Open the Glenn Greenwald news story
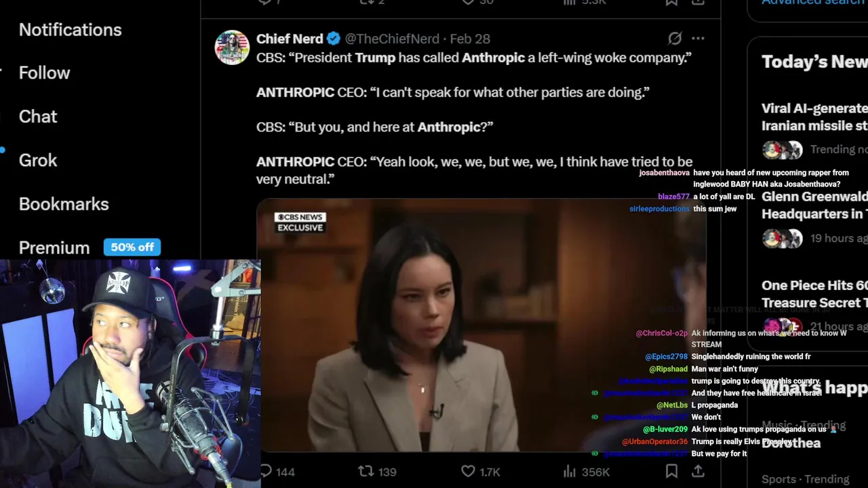Viewport: 868px width, 488px height. (x=814, y=205)
